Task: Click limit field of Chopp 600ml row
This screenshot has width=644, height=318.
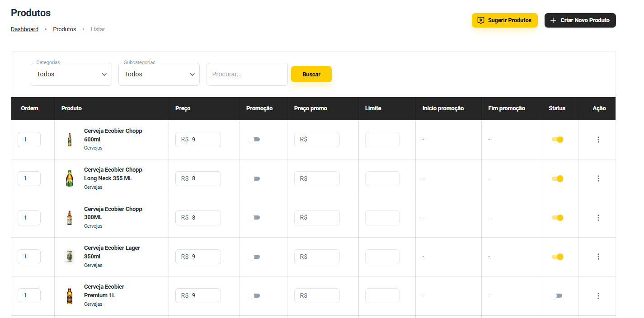Action: (382, 140)
